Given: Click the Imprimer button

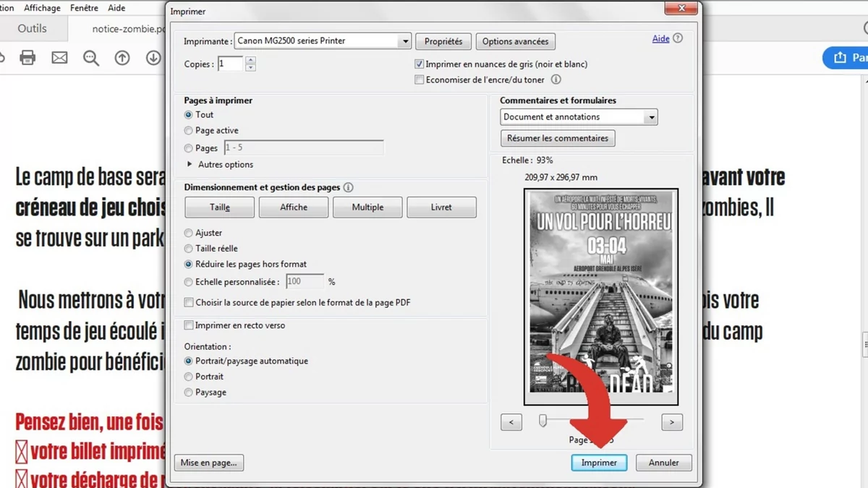Looking at the screenshot, I should click(599, 463).
